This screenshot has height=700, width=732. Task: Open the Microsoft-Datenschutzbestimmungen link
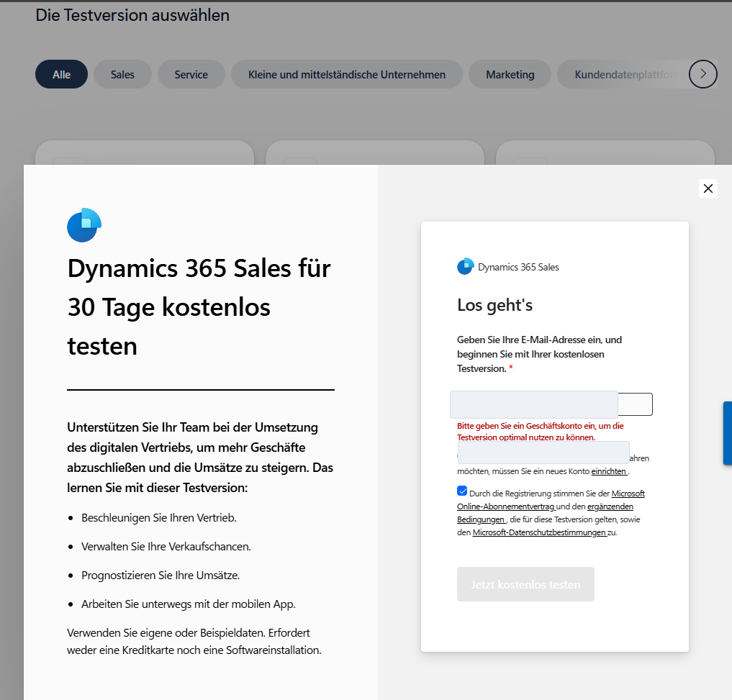point(539,532)
